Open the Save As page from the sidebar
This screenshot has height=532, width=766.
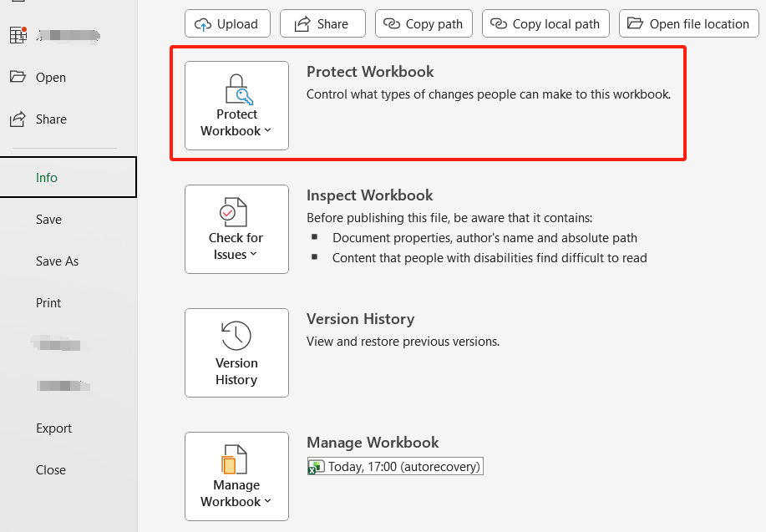[57, 261]
